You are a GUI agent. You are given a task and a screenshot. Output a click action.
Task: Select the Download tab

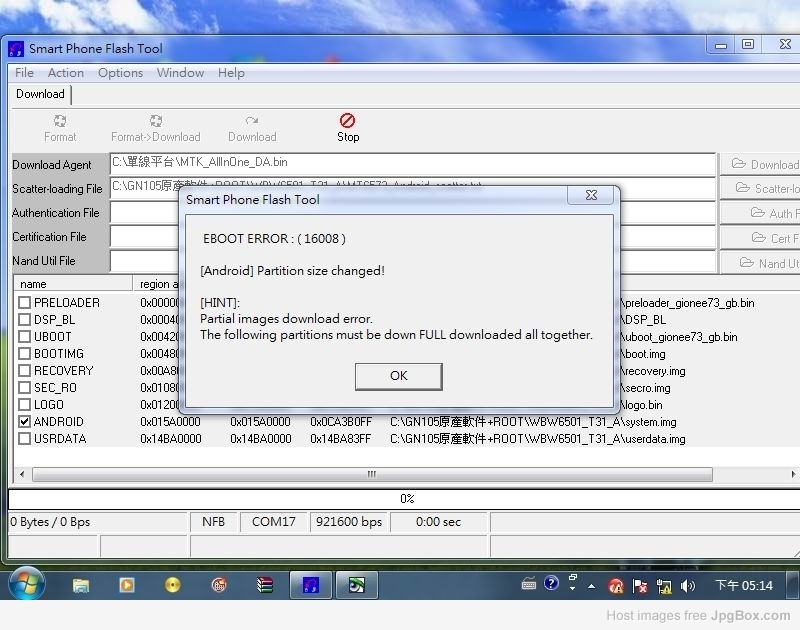[x=40, y=94]
